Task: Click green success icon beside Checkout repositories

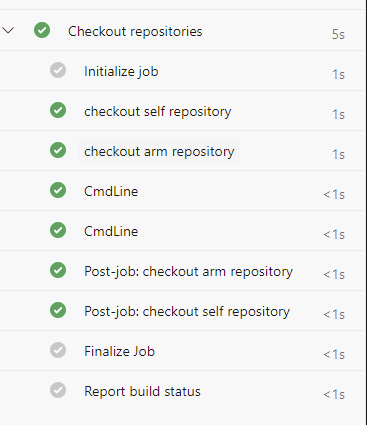Action: (42, 30)
